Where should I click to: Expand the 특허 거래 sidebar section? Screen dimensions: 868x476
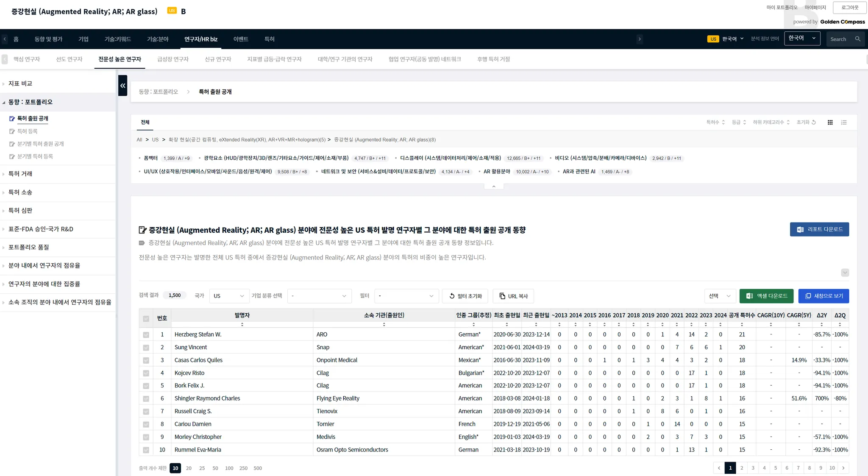[20, 174]
